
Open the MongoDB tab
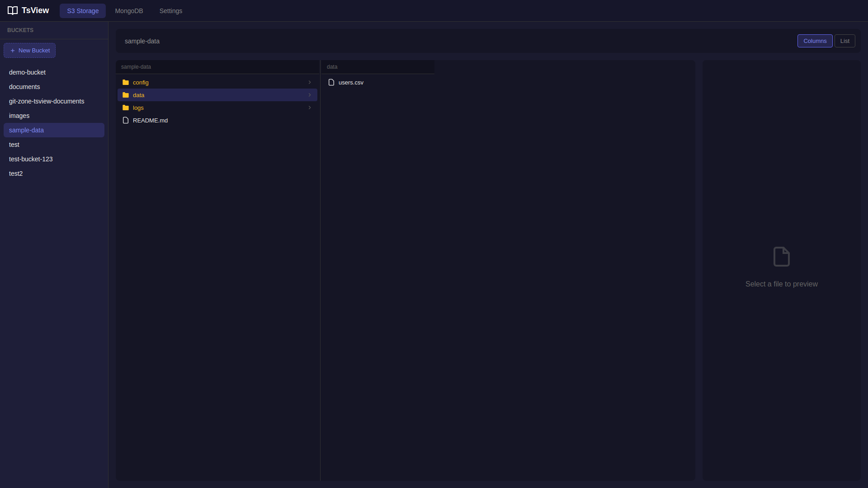[x=129, y=11]
